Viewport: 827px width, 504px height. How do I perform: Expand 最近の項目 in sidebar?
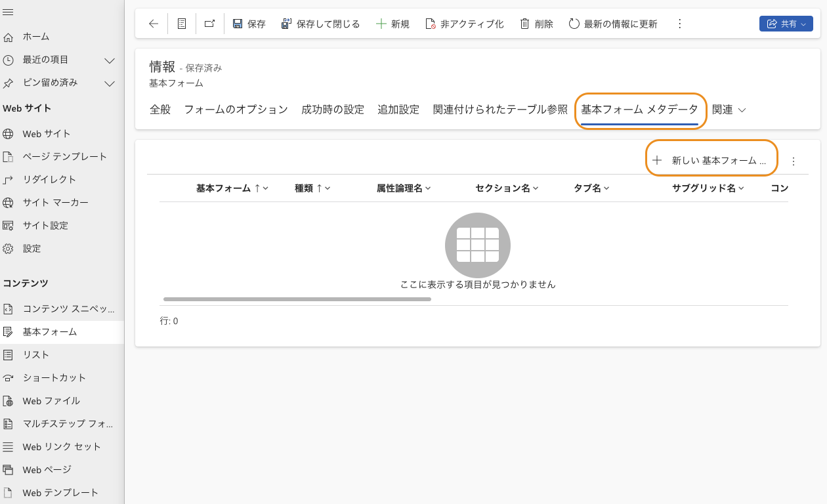point(110,60)
